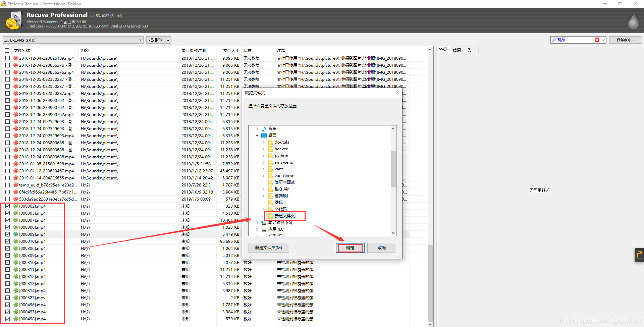
Task: Click inside the 视频 filter input field
Action: tap(575, 40)
